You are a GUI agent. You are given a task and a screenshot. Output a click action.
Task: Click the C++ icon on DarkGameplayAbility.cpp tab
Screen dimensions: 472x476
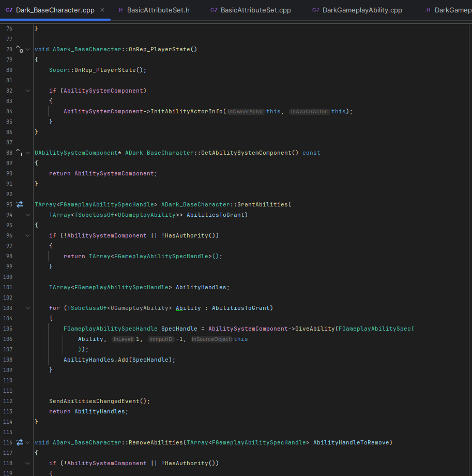coord(317,9)
